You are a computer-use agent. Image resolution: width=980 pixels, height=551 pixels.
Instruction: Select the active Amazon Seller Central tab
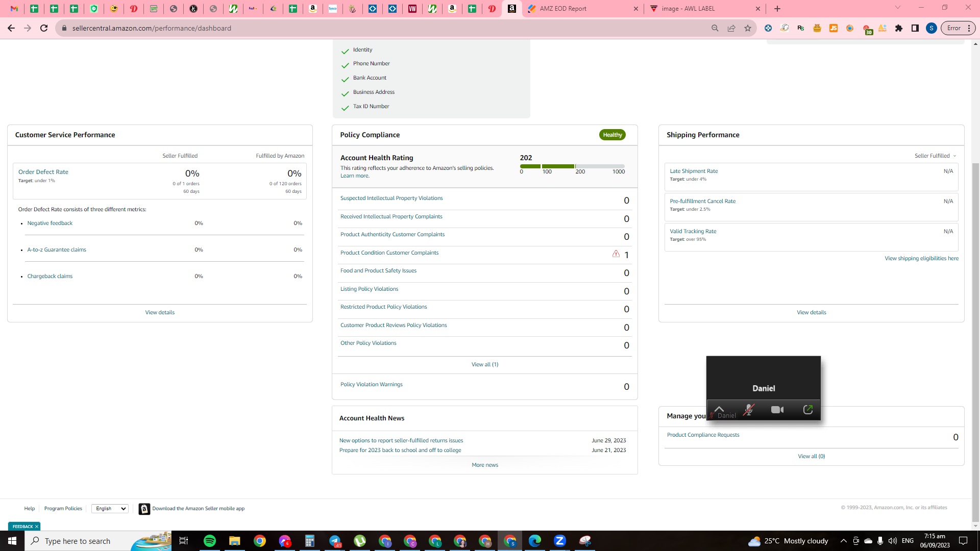coord(512,9)
